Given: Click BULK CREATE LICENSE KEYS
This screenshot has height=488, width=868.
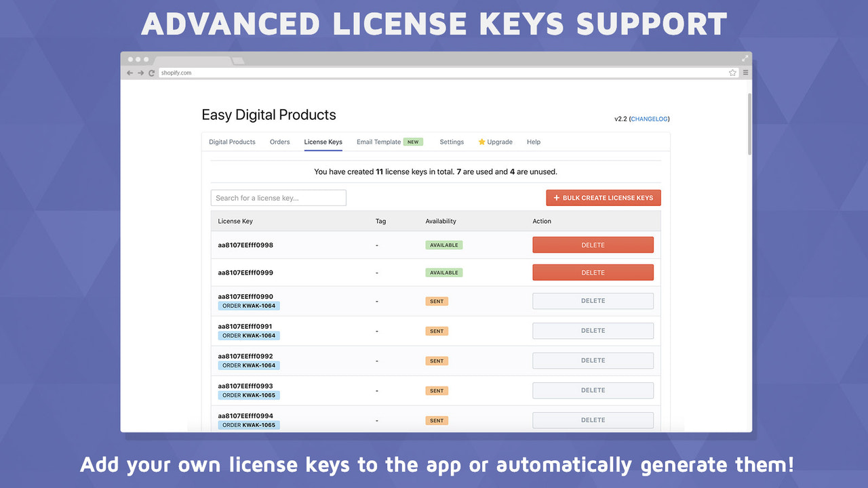Looking at the screenshot, I should pos(604,197).
